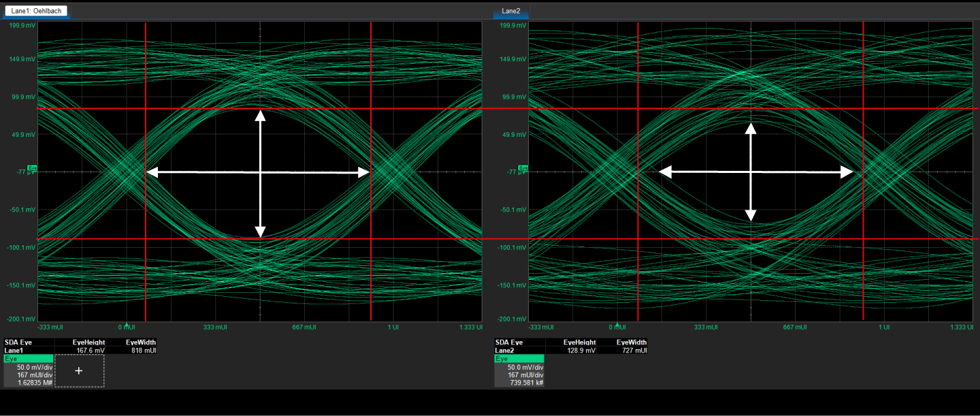Click Lane1 EyeWidth value 818 mUI

tap(143, 351)
